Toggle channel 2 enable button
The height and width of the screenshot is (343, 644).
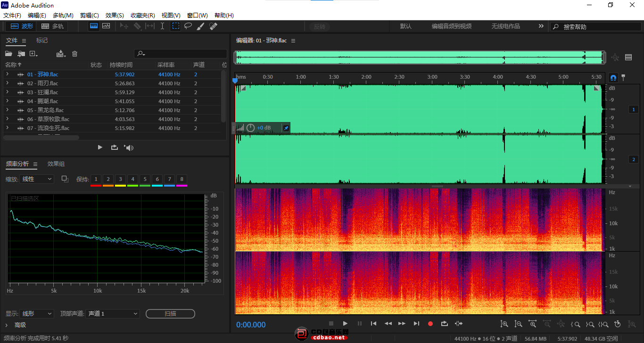click(634, 159)
